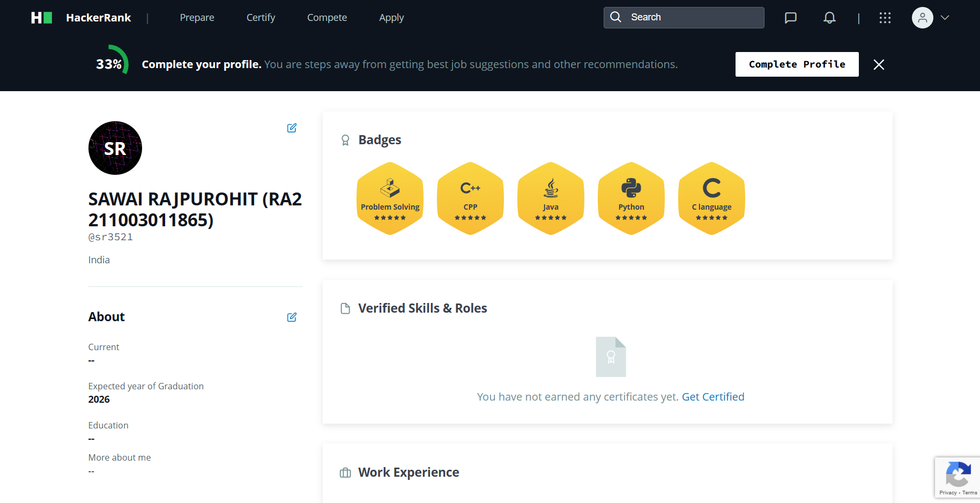The height and width of the screenshot is (503, 980).
Task: Click the Java badge
Action: (551, 198)
